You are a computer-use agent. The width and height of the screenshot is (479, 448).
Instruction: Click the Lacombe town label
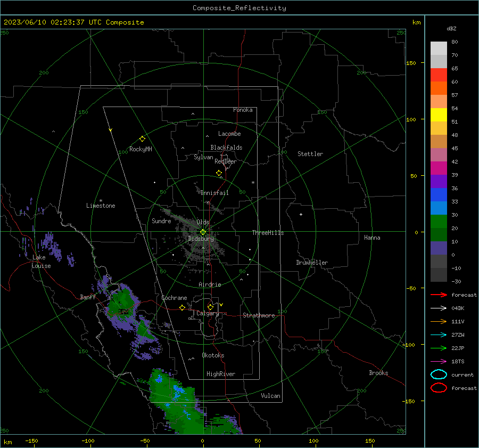tap(229, 134)
